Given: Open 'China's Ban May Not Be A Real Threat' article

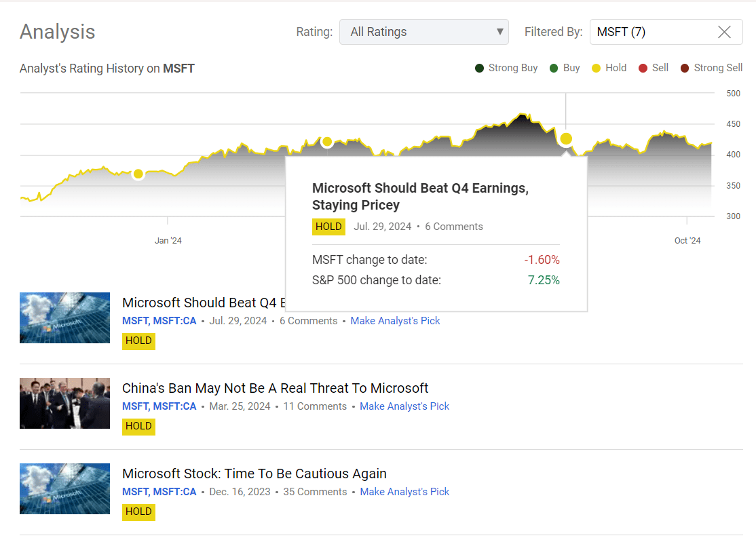Looking at the screenshot, I should [x=275, y=388].
